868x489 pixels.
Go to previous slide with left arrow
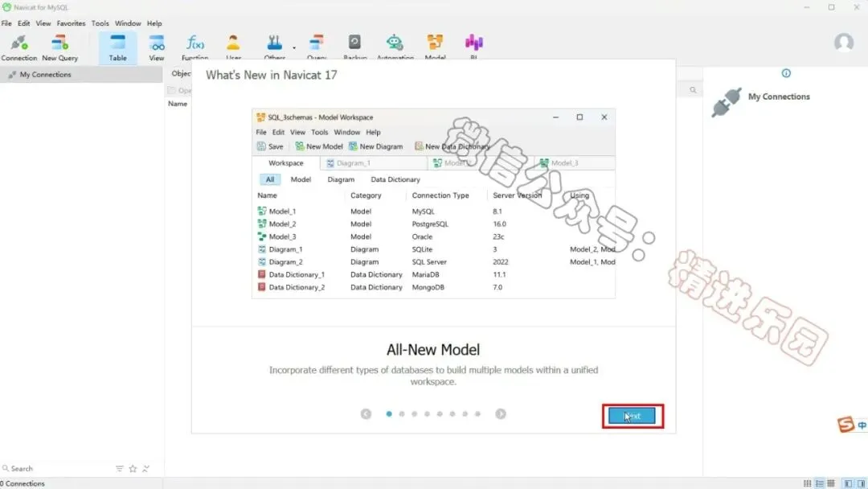coord(366,413)
